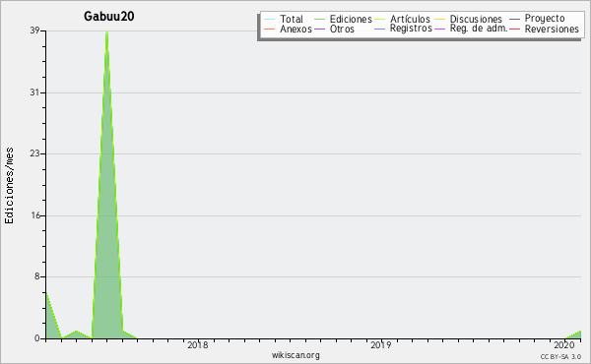Click the small green rise at 2020
The width and height of the screenshot is (591, 364).
pyautogui.click(x=573, y=335)
